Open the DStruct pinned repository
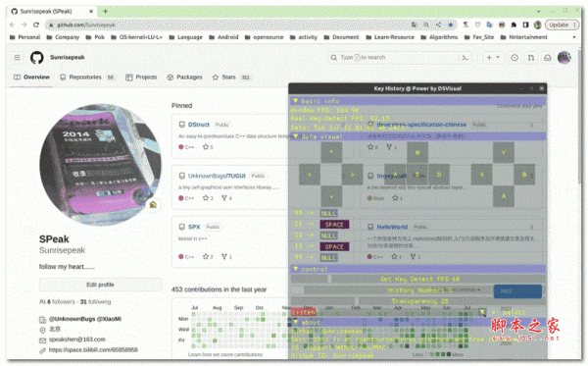 click(x=199, y=125)
